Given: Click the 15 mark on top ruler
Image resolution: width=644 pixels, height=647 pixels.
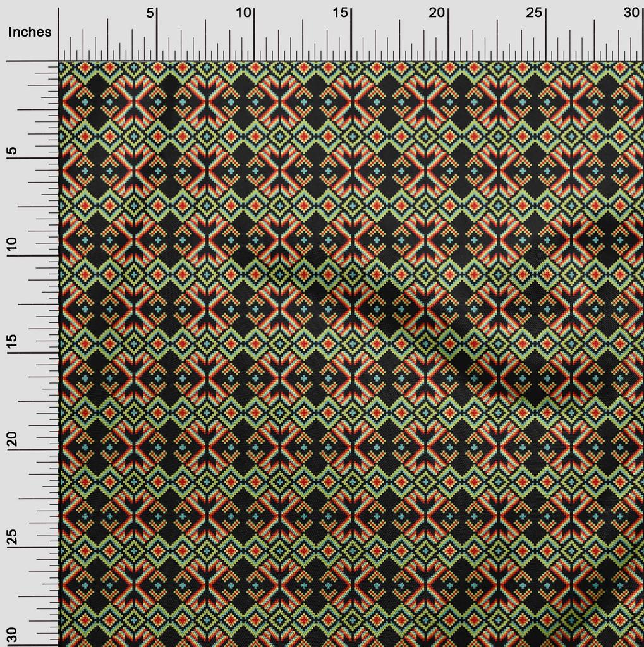Looking at the screenshot, I should point(341,13).
